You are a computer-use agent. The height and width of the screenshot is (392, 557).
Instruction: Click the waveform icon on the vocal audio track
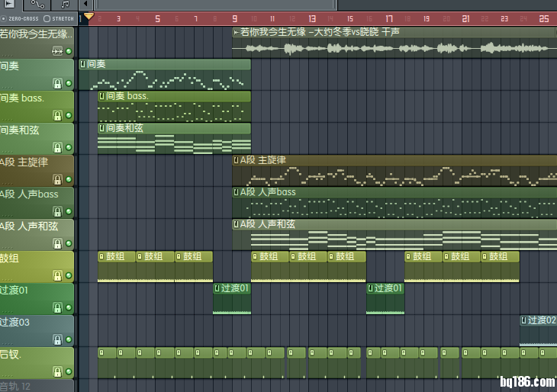(x=56, y=51)
